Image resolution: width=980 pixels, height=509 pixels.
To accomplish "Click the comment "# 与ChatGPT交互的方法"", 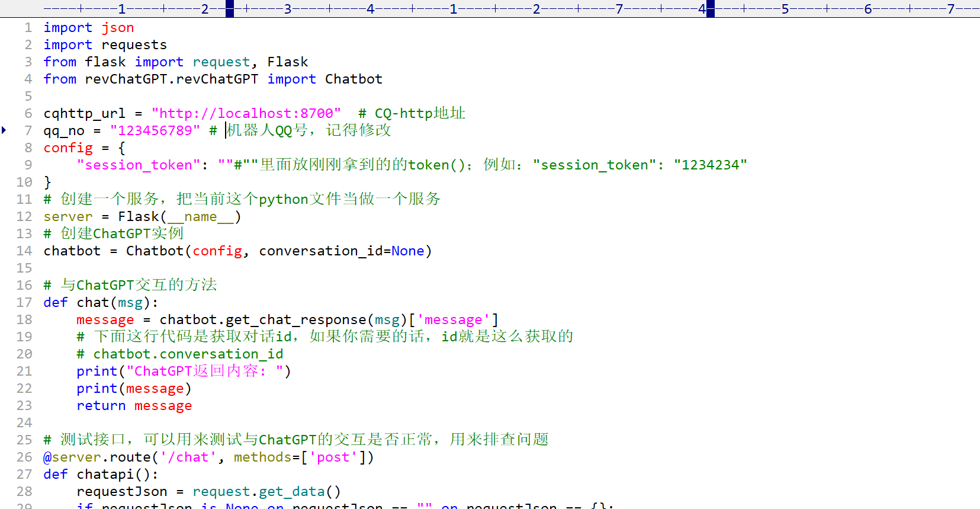I will (x=130, y=285).
